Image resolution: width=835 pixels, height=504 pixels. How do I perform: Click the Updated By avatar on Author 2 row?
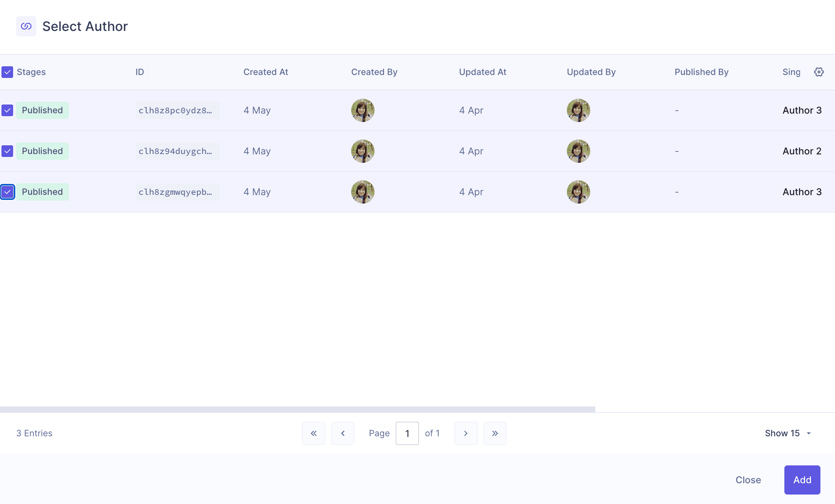pos(578,151)
